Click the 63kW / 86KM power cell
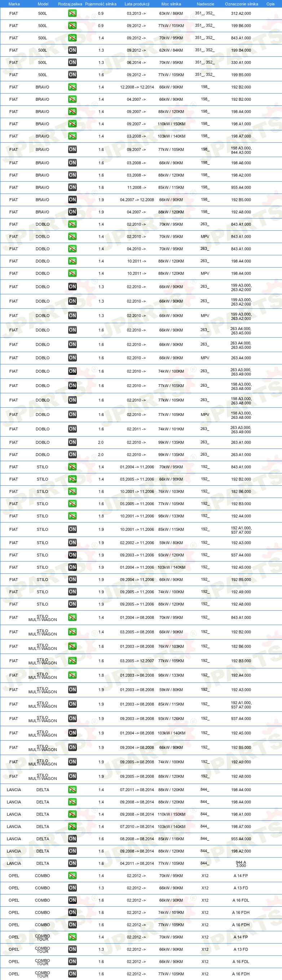Image resolution: width=282 pixels, height=980 pixels. [x=171, y=13]
